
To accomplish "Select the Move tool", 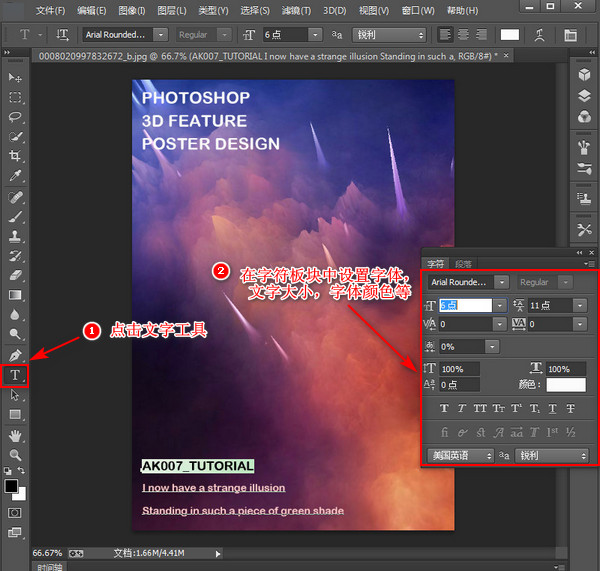I will pos(15,78).
